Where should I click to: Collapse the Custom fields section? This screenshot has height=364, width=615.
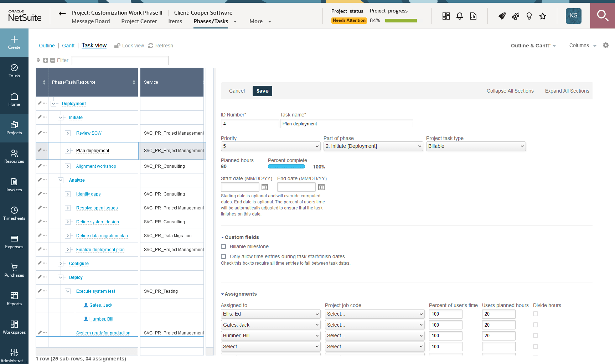pos(240,237)
